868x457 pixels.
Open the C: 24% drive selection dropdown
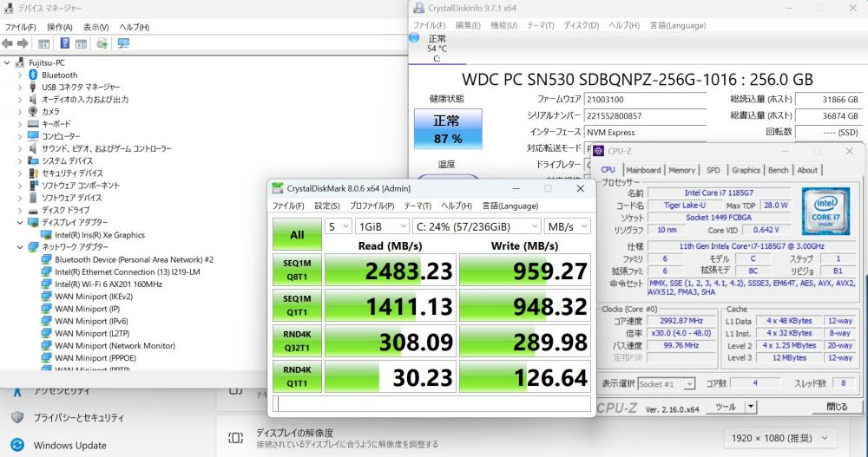477,226
